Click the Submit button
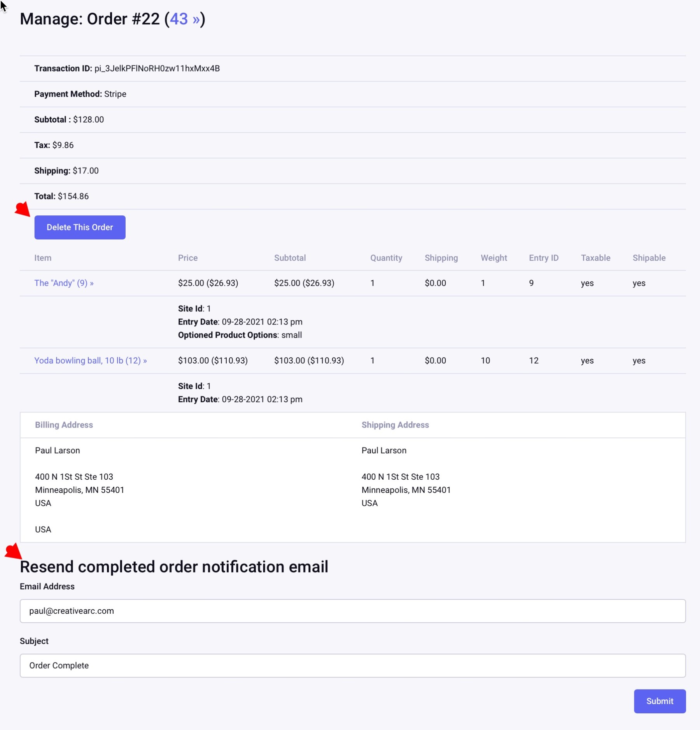Viewport: 700px width, 730px height. click(659, 701)
